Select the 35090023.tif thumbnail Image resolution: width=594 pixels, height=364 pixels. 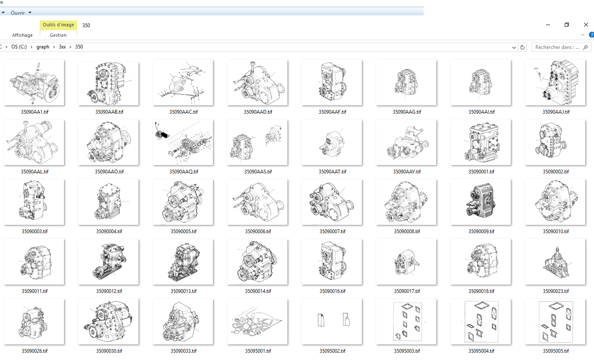(x=555, y=262)
